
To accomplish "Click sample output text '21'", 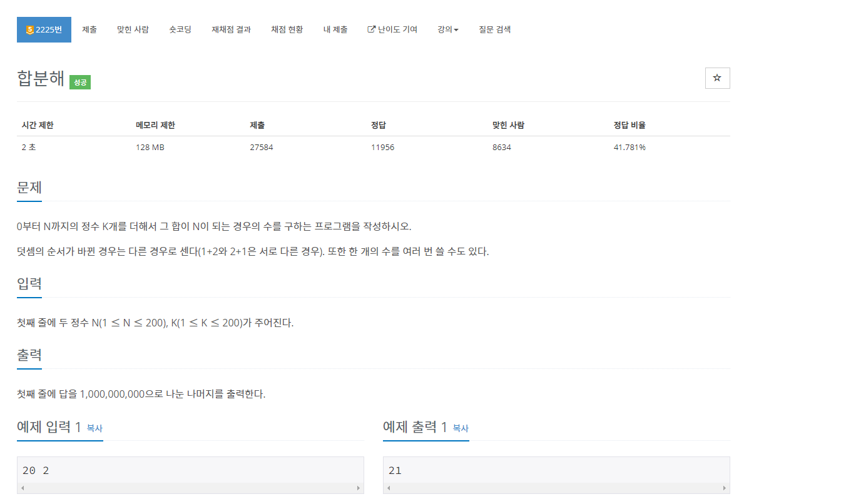I will pos(395,470).
